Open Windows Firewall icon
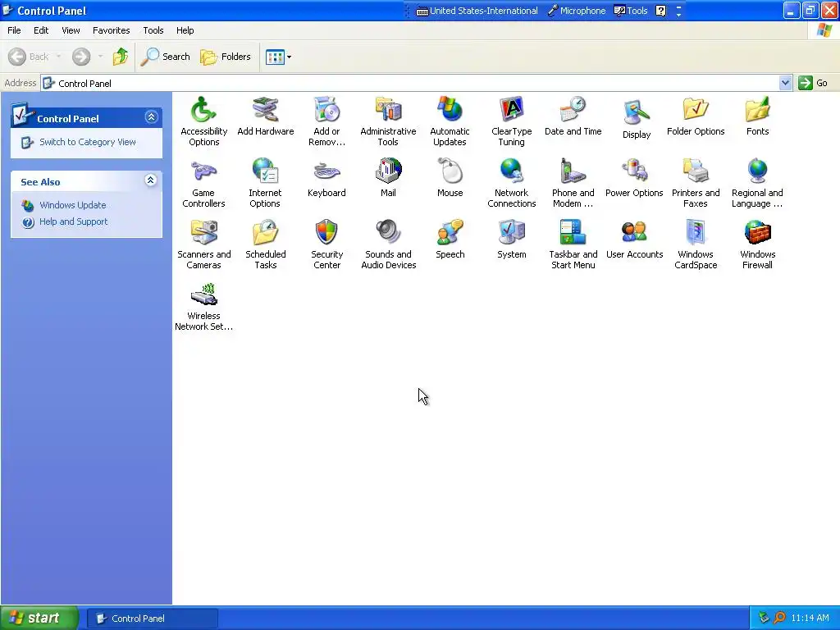The width and height of the screenshot is (840, 630). point(757,233)
